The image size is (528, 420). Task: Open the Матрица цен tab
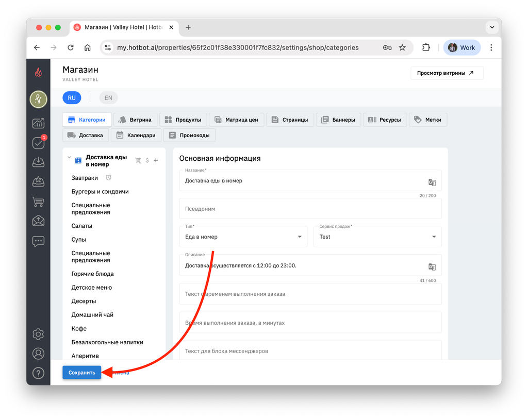point(237,120)
